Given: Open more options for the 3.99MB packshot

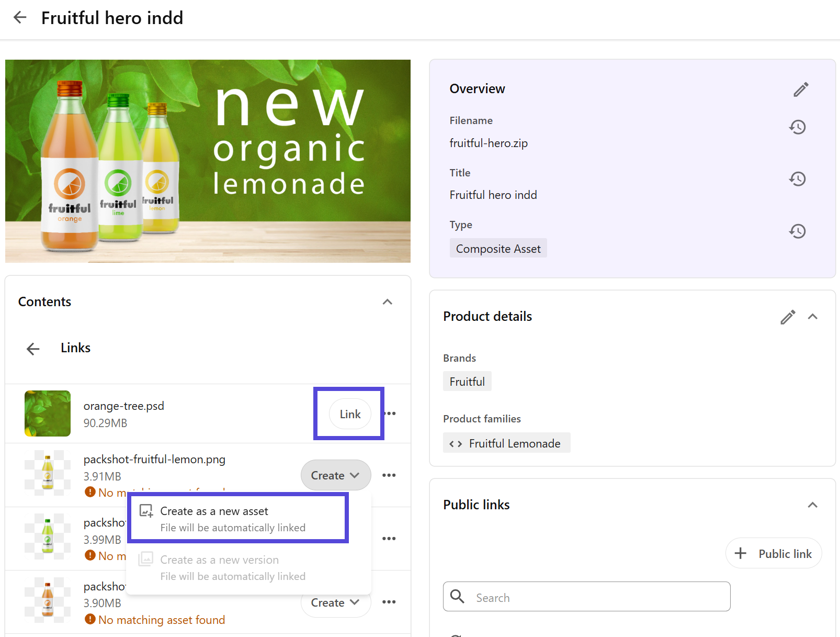Looking at the screenshot, I should click(389, 539).
